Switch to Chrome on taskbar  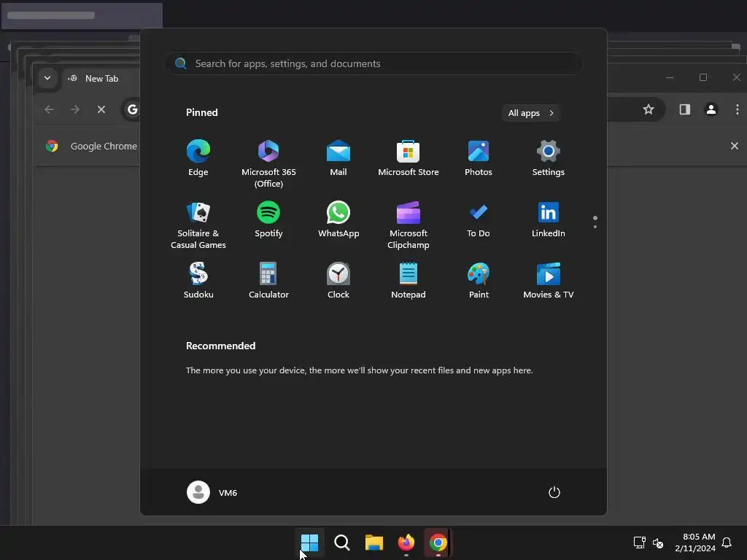(438, 542)
